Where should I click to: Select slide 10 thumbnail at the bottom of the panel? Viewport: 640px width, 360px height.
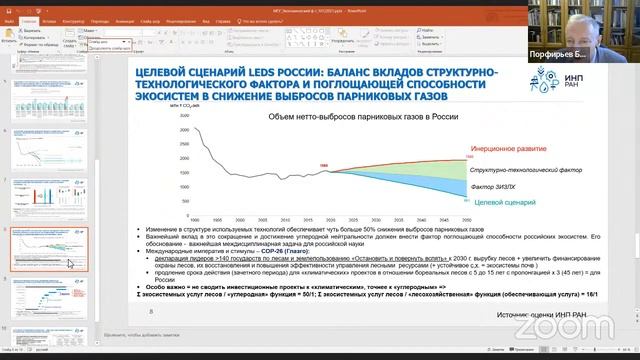pos(49,336)
